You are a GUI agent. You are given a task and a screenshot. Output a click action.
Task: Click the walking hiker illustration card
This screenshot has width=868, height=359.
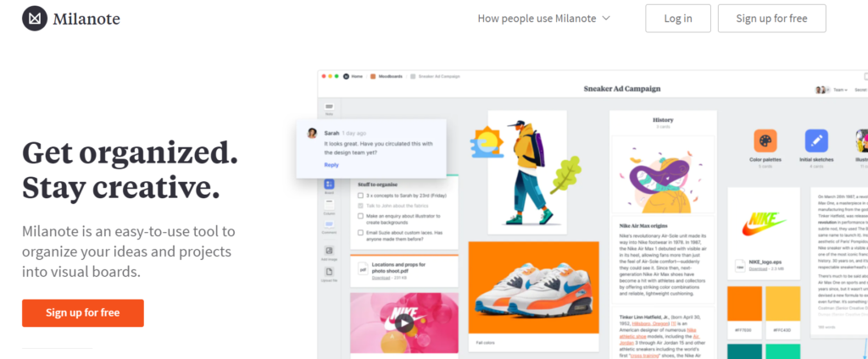point(527,172)
